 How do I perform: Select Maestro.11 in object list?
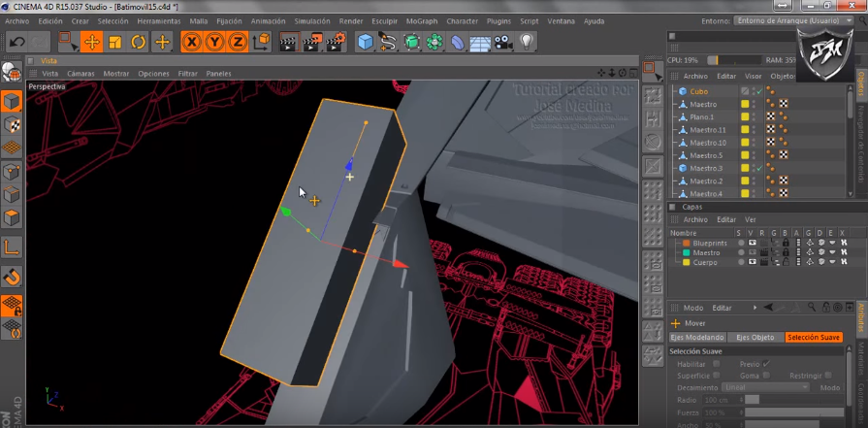coord(708,130)
